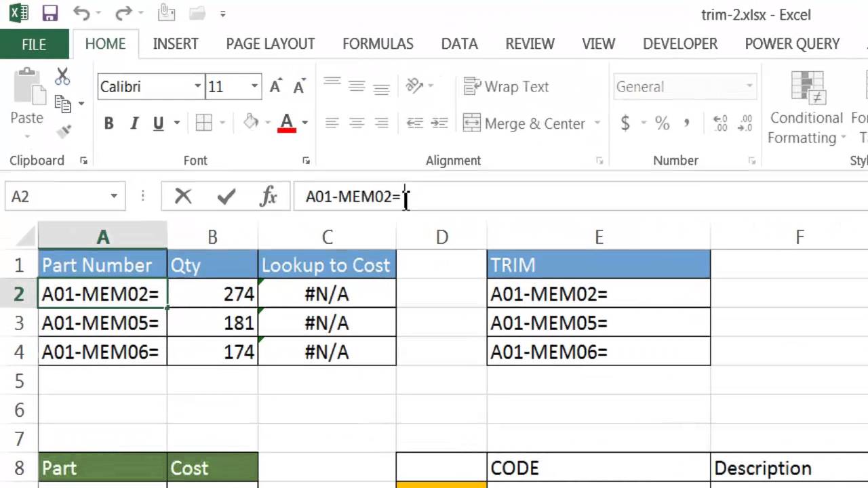The width and height of the screenshot is (868, 488).
Task: Open the Calibri font name dropdown
Action: (198, 87)
